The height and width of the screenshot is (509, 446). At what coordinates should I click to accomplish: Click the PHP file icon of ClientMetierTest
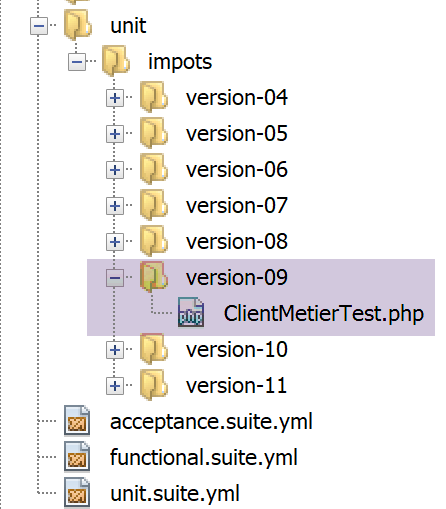[191, 312]
